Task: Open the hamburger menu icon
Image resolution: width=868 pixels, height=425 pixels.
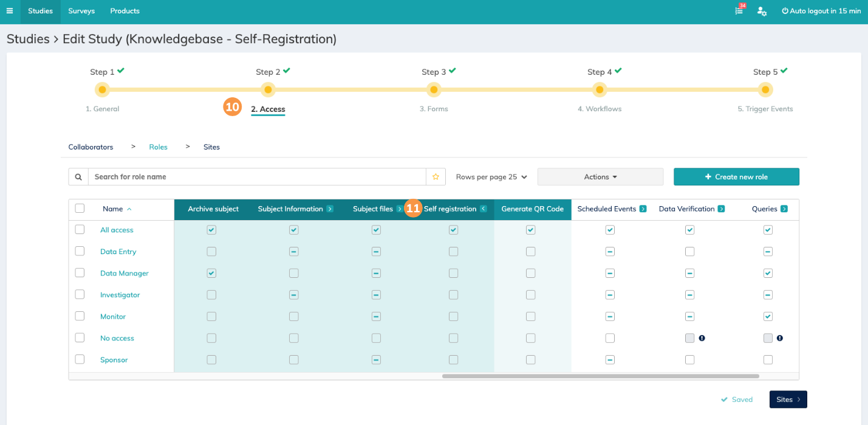Action: 10,11
